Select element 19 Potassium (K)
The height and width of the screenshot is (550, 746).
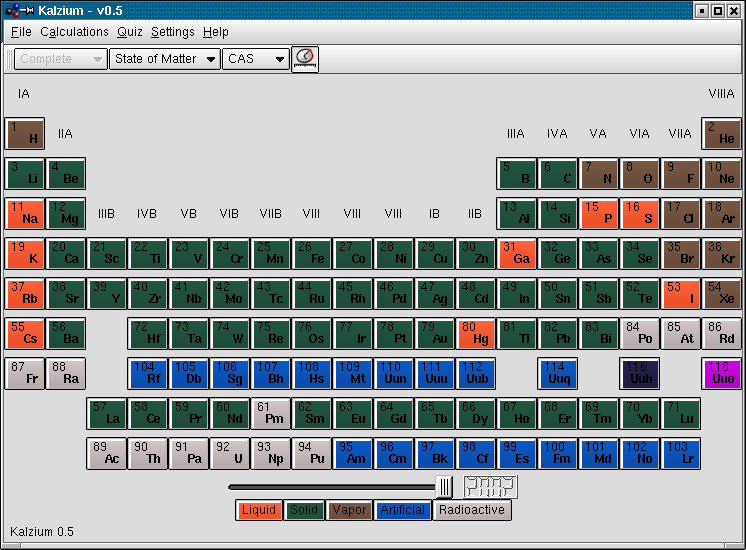[25, 253]
